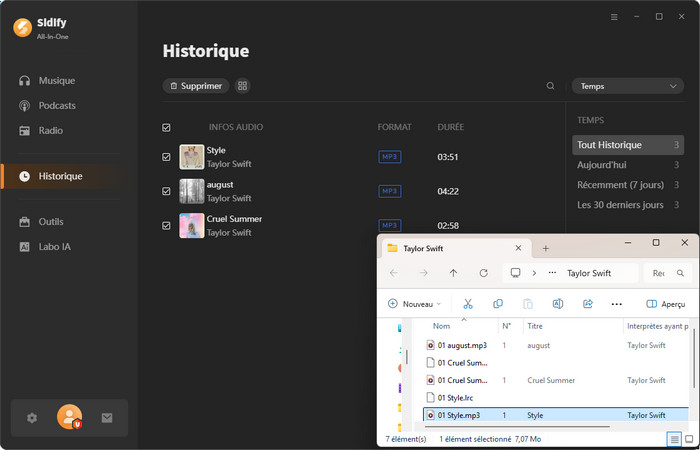The height and width of the screenshot is (450, 700).
Task: Toggle the select-all checkbox in header
Action: [x=166, y=128]
